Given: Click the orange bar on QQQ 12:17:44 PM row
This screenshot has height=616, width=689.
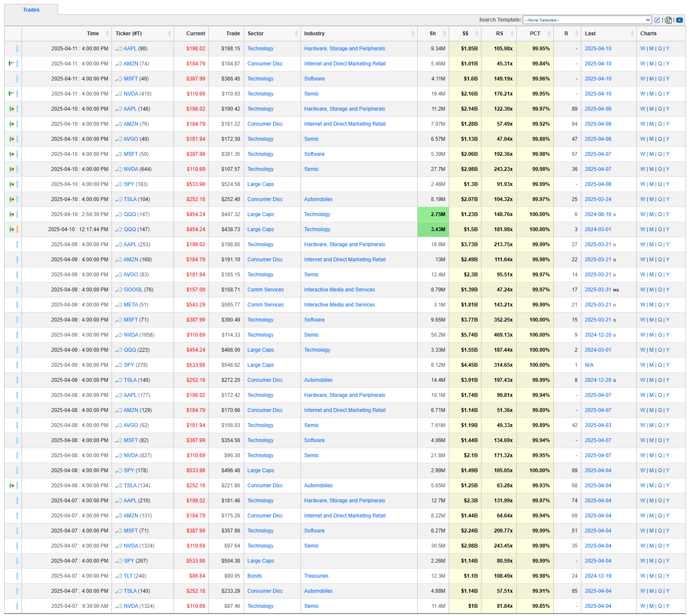Looking at the screenshot, I should pos(17,229).
